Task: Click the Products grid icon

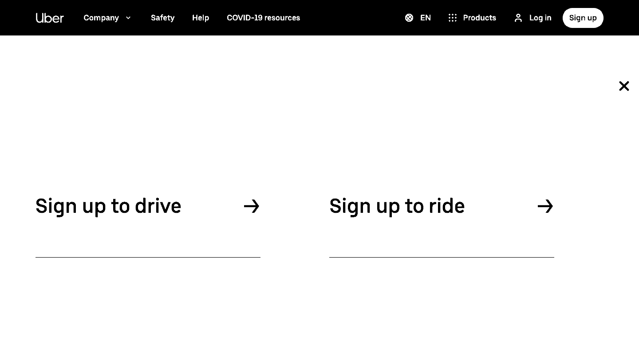Action: pyautogui.click(x=453, y=18)
